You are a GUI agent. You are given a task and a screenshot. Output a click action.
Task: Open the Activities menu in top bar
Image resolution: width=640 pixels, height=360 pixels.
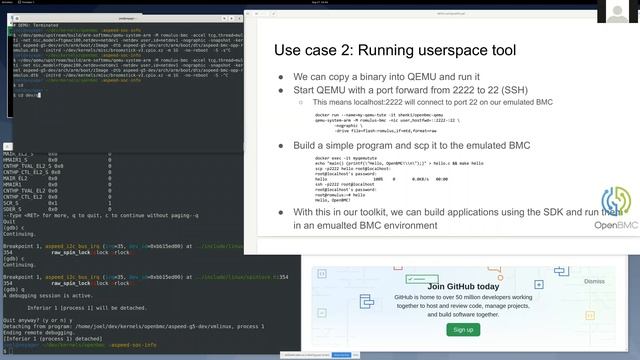pos(7,2)
